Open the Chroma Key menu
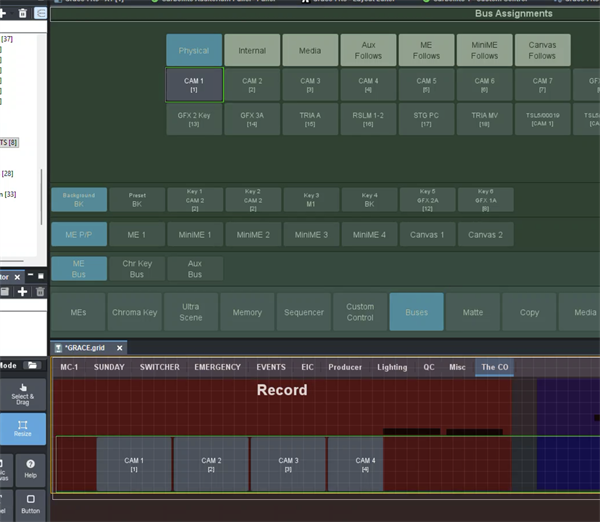Viewport: 600px width, 522px height. point(135,312)
